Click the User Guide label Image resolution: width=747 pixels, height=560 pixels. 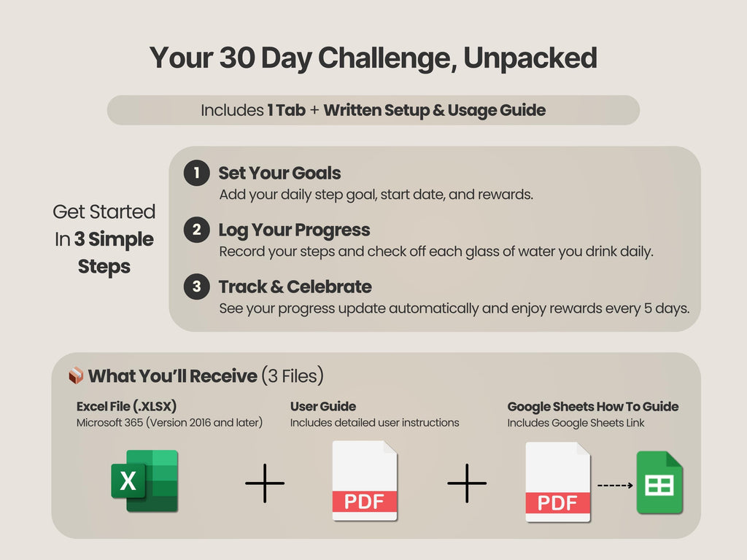point(323,406)
